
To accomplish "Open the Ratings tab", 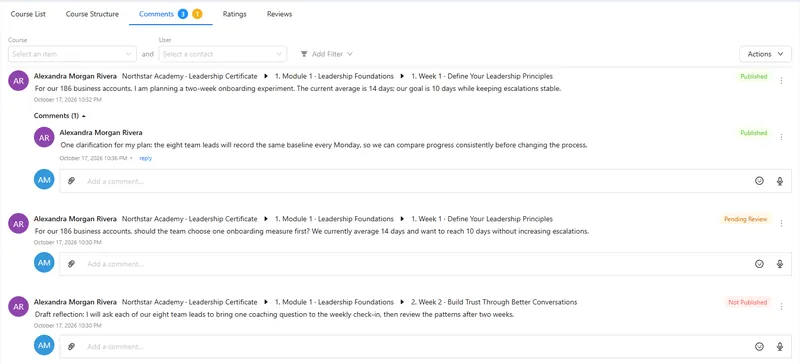I will coord(235,14).
